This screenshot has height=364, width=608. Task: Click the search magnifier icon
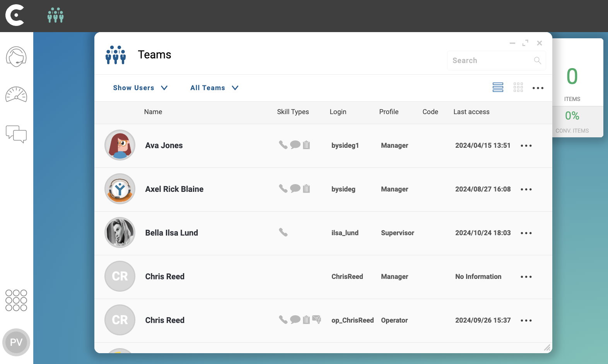[x=538, y=60]
